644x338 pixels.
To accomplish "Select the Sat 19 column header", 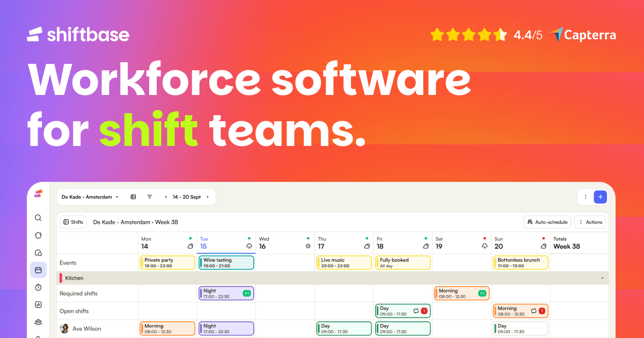I will [462, 243].
